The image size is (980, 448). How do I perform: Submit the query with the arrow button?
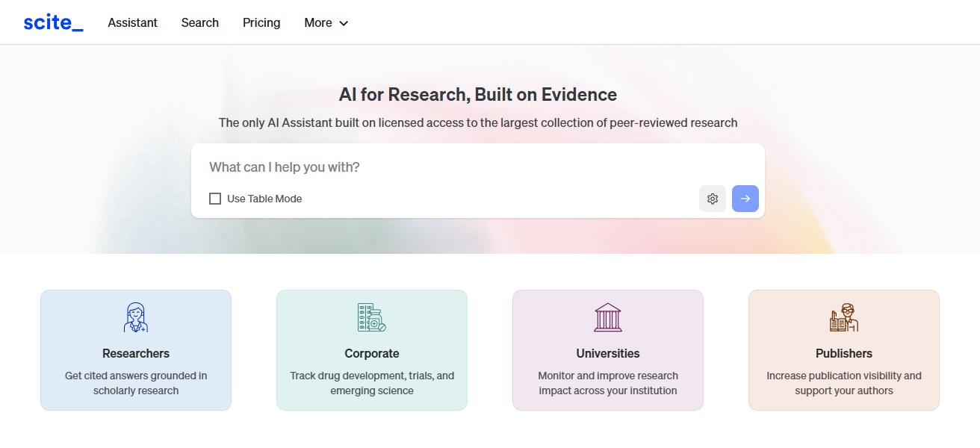[745, 199]
